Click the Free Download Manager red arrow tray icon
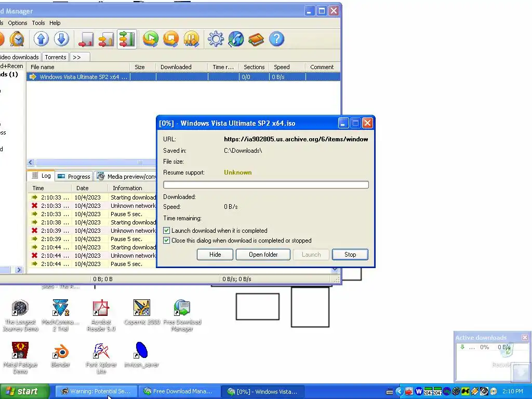Screen dimensions: 532x399 409,392
